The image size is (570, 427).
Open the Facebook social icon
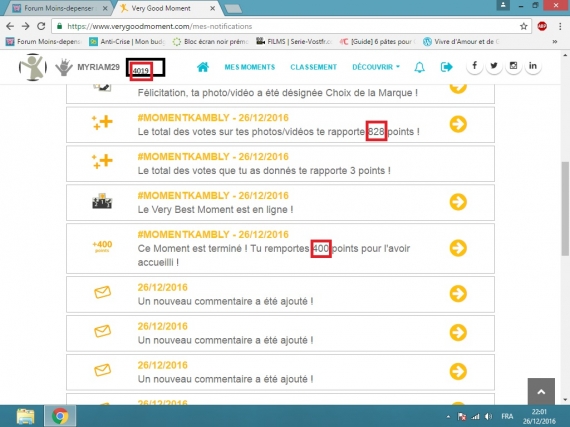click(x=474, y=66)
